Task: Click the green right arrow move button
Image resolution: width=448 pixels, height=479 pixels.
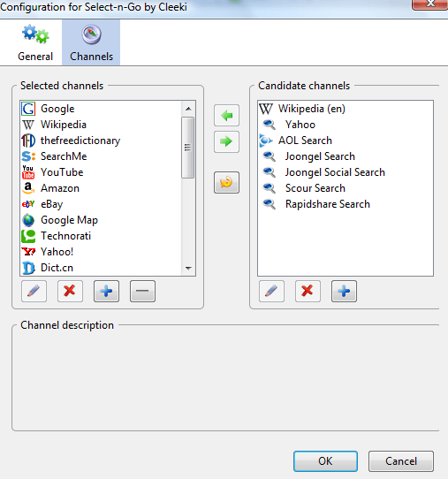Action: pos(226,141)
